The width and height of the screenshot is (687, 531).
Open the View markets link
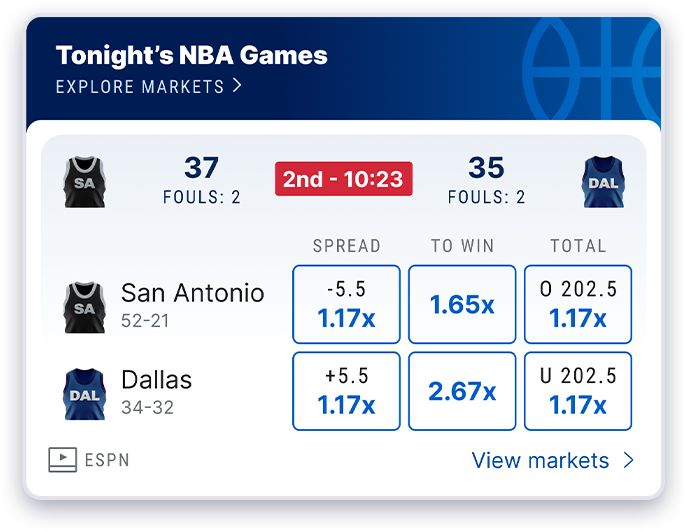[553, 460]
